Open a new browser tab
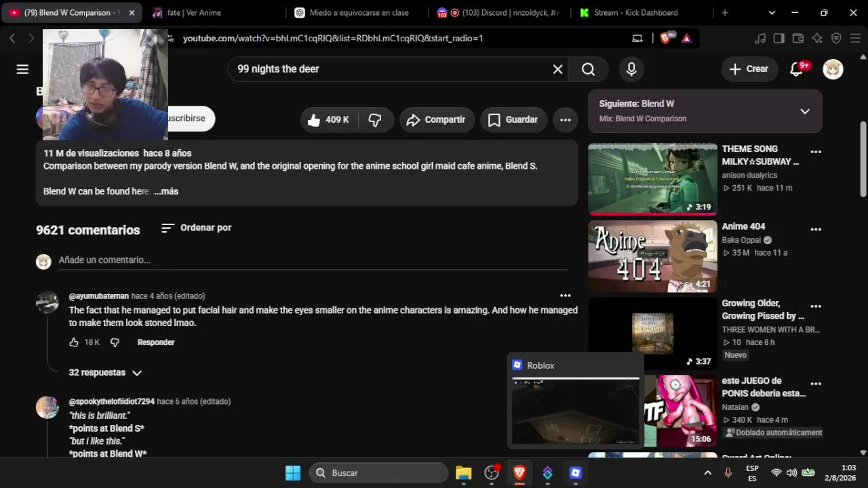Viewport: 868px width, 488px height. coord(725,13)
